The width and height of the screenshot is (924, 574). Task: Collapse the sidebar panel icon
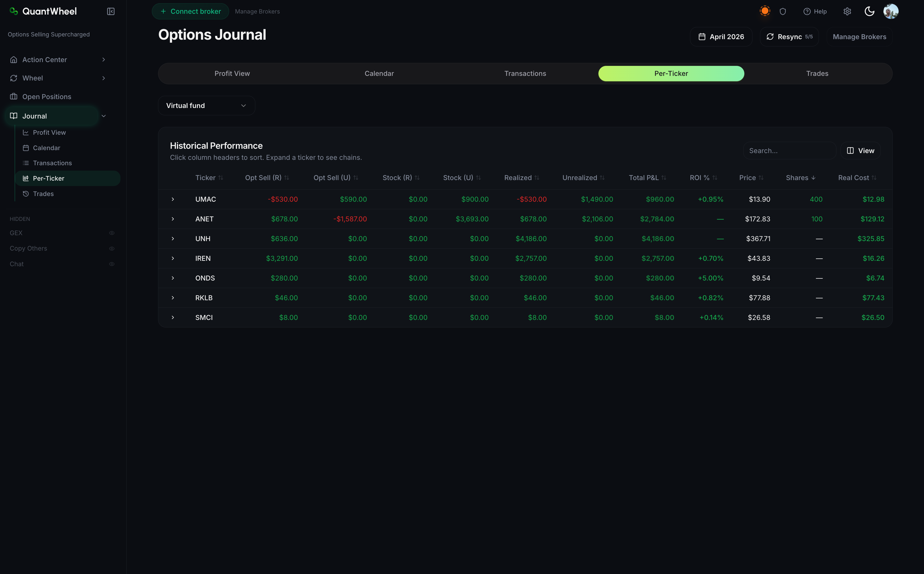[111, 11]
